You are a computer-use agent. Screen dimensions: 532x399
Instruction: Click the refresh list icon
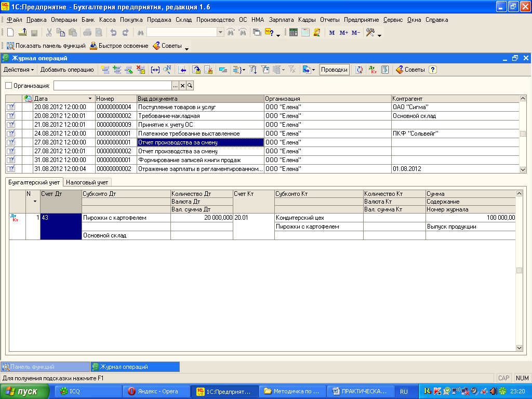[x=359, y=70]
